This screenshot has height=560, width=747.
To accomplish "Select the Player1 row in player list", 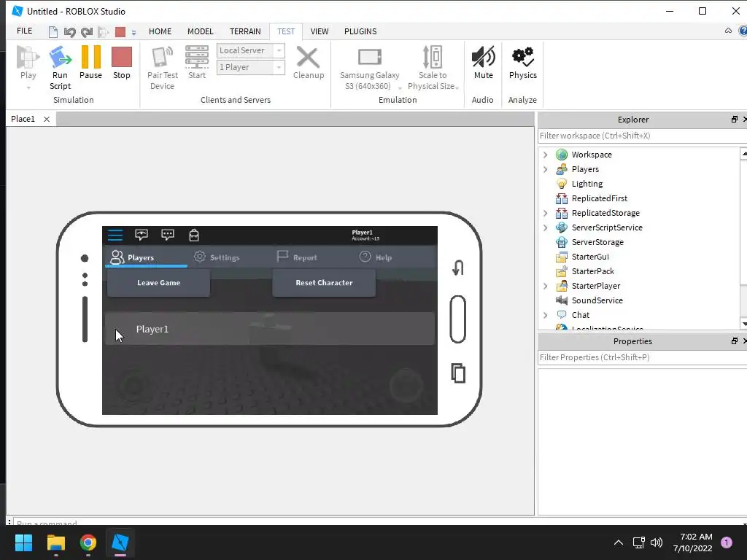I will pos(270,329).
